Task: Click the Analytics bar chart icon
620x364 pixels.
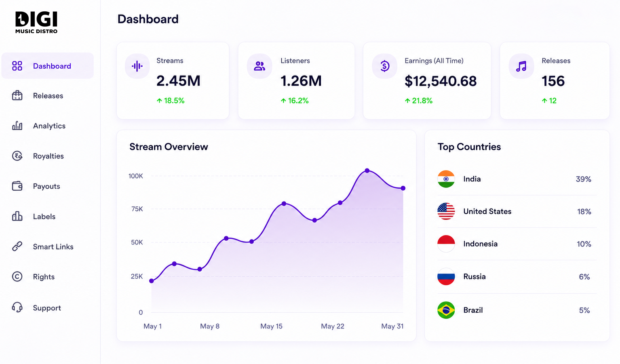Action: click(x=17, y=126)
